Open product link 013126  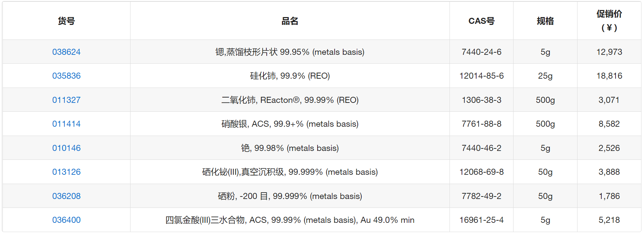pos(66,172)
